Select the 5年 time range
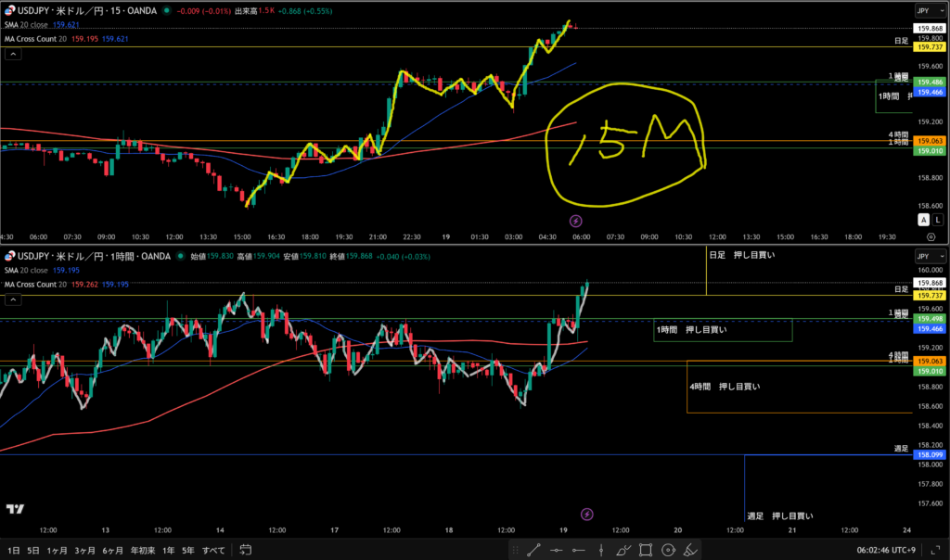950x560 pixels. click(x=188, y=550)
